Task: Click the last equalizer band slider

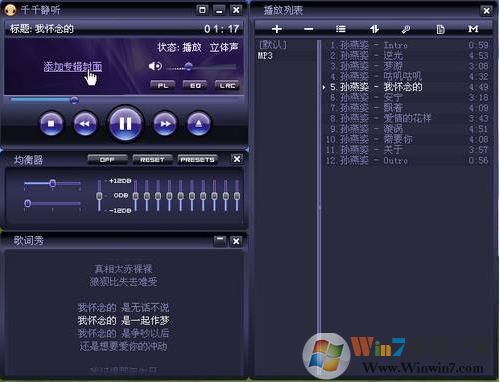Action: [x=237, y=195]
